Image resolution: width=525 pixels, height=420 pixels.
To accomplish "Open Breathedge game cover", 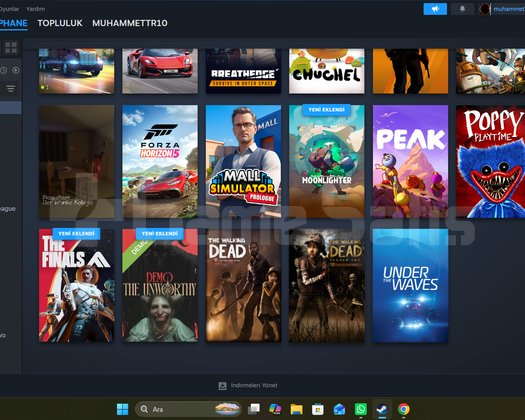I will (243, 71).
